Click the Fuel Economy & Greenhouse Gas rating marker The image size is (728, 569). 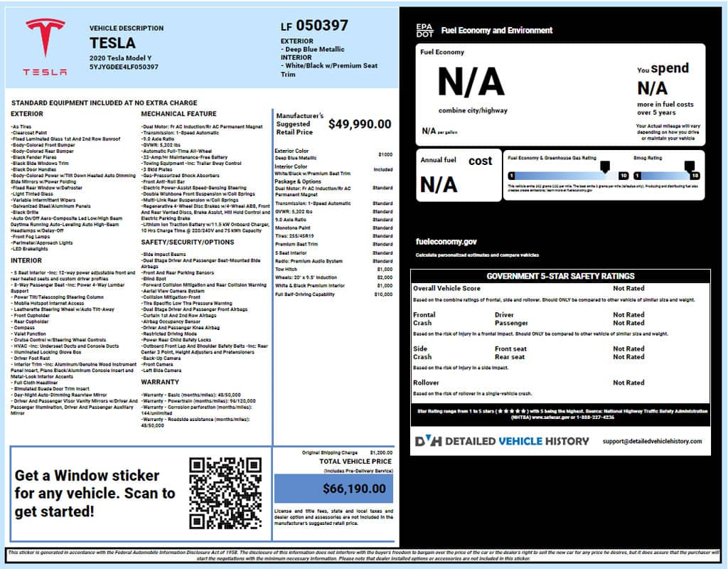pyautogui.click(x=605, y=166)
